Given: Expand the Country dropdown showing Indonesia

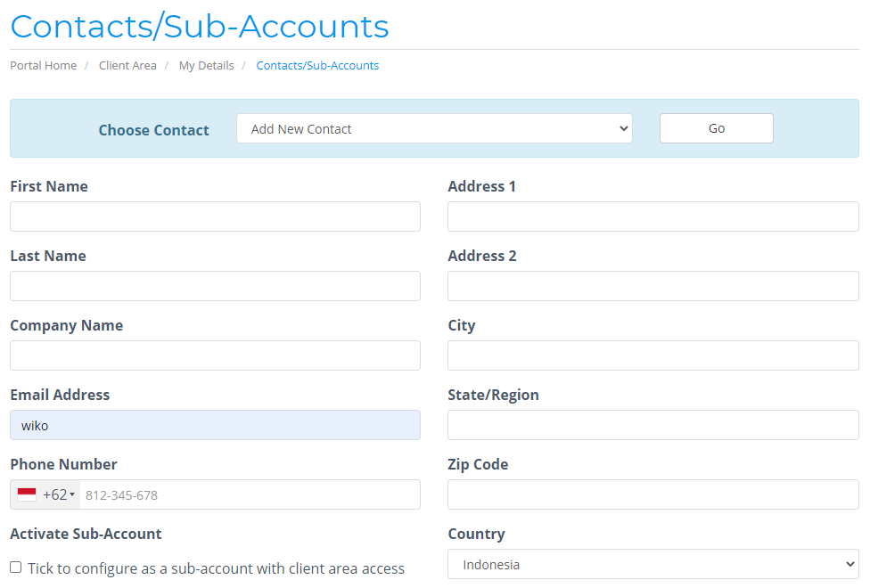Looking at the screenshot, I should [x=652, y=564].
